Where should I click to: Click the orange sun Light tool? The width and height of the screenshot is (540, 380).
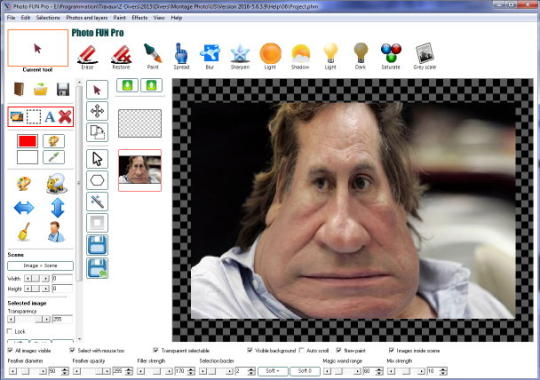pos(270,55)
